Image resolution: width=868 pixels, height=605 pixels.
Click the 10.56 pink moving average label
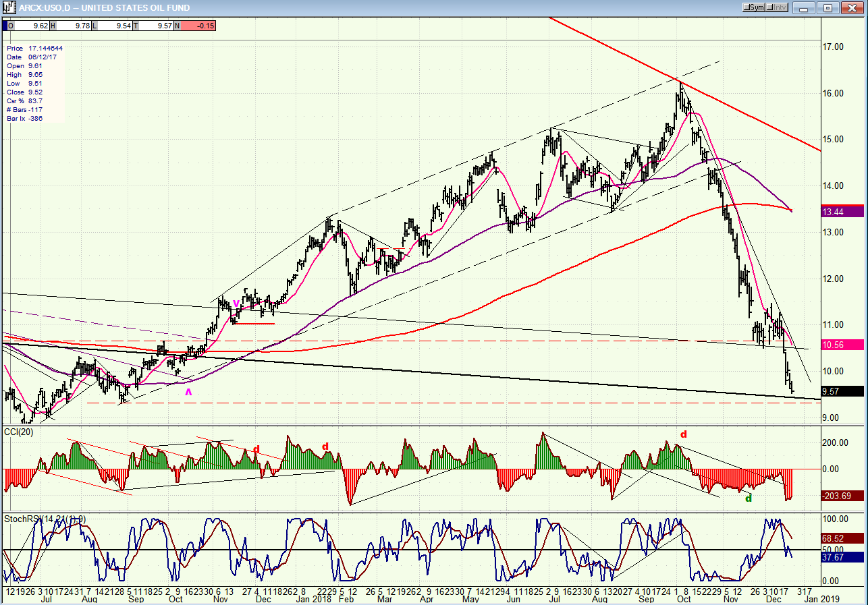click(842, 345)
